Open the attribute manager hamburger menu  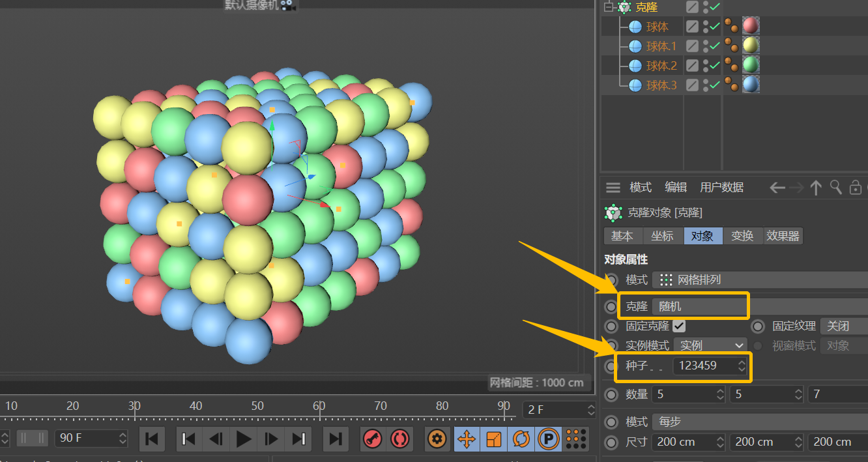pyautogui.click(x=613, y=188)
